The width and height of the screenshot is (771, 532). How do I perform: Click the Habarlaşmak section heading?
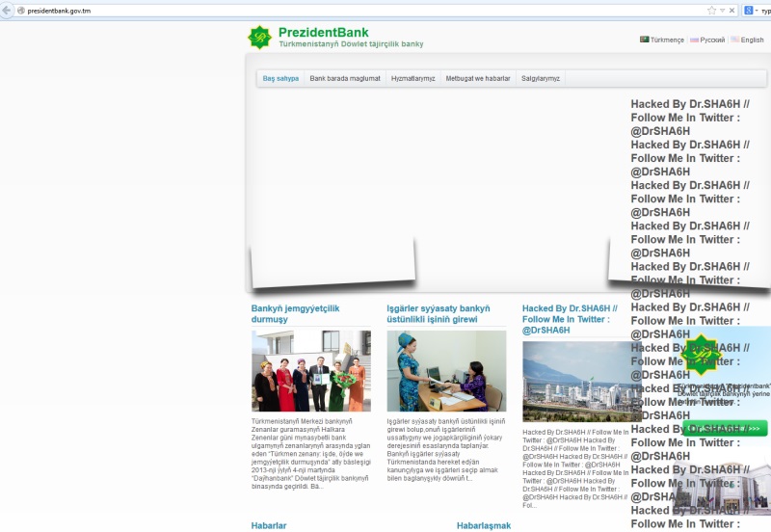(x=484, y=525)
